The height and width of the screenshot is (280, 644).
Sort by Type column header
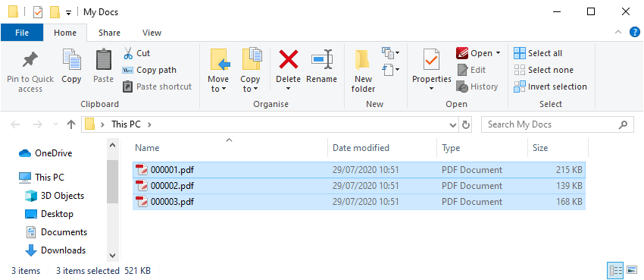click(x=451, y=148)
